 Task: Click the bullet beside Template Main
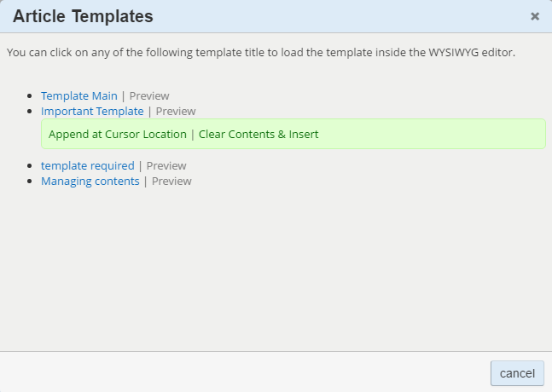pos(32,96)
